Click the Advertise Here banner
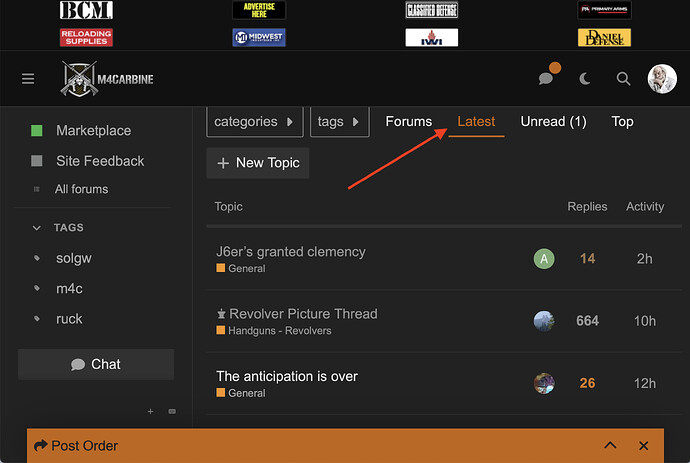Screen dimensions: 690x463 (259, 10)
